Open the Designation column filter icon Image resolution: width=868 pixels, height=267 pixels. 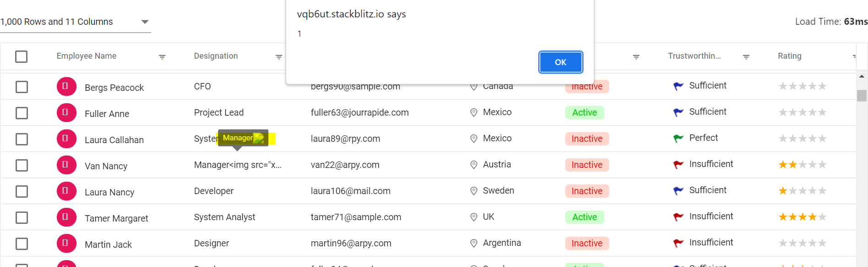pyautogui.click(x=278, y=57)
